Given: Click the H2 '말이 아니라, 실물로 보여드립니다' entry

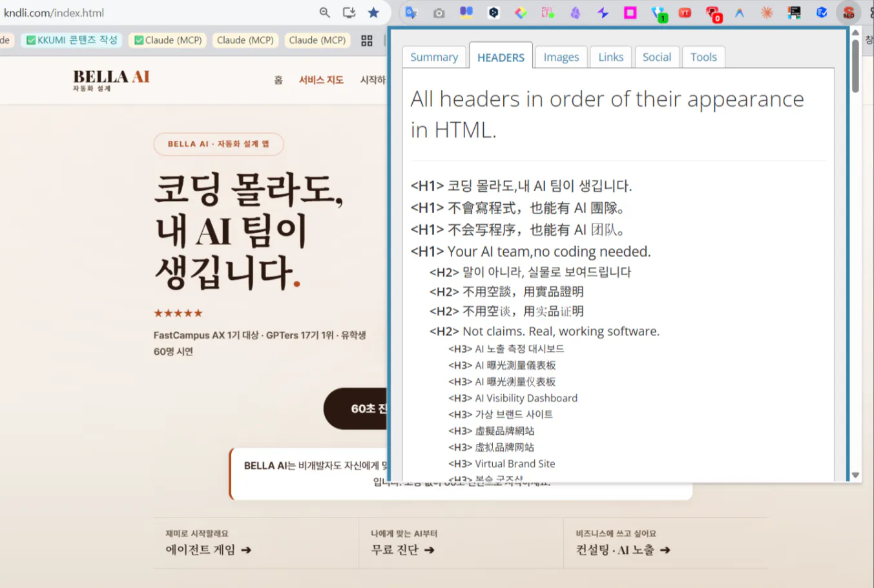Looking at the screenshot, I should click(530, 272).
